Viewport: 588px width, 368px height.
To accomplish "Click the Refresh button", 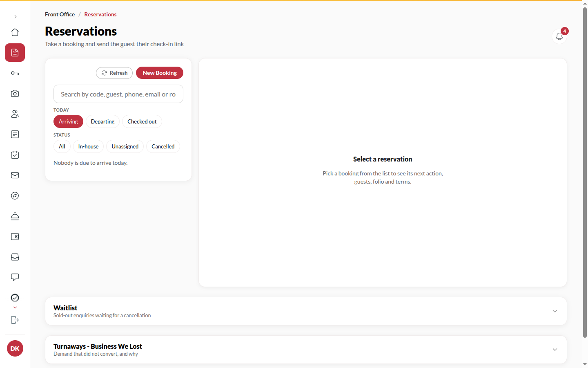I will pos(114,73).
